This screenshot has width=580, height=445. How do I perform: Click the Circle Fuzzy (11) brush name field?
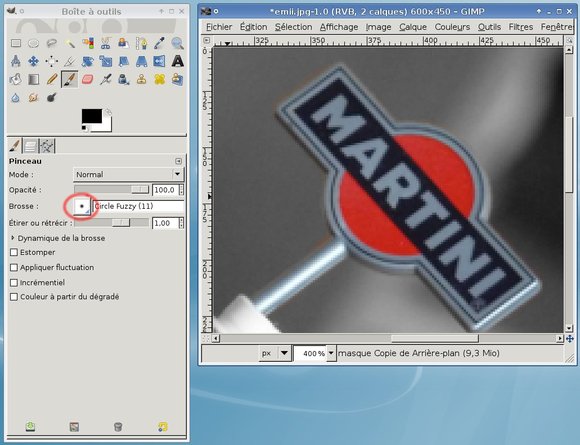tap(139, 206)
